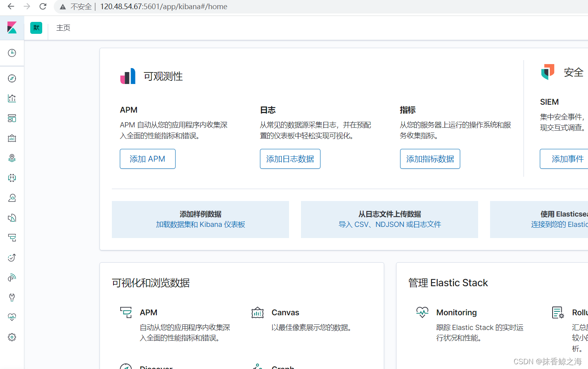The image size is (588, 369).
Task: Reload the browser page
Action: coord(43,6)
